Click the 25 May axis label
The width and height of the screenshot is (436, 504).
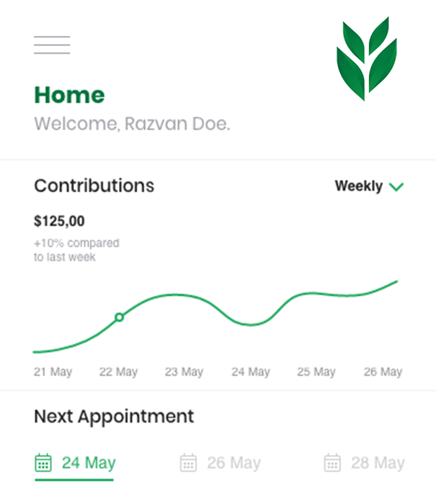316,372
